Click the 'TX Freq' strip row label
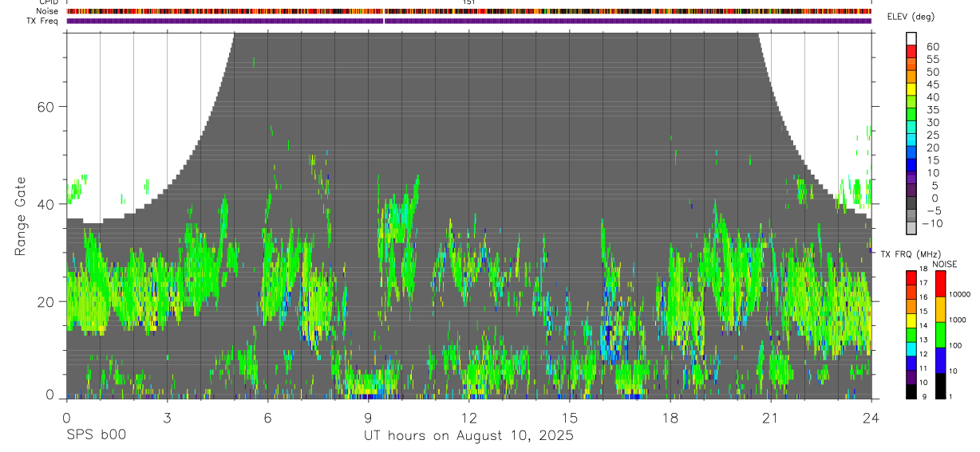Viewport: 980px width, 452px height. click(44, 20)
